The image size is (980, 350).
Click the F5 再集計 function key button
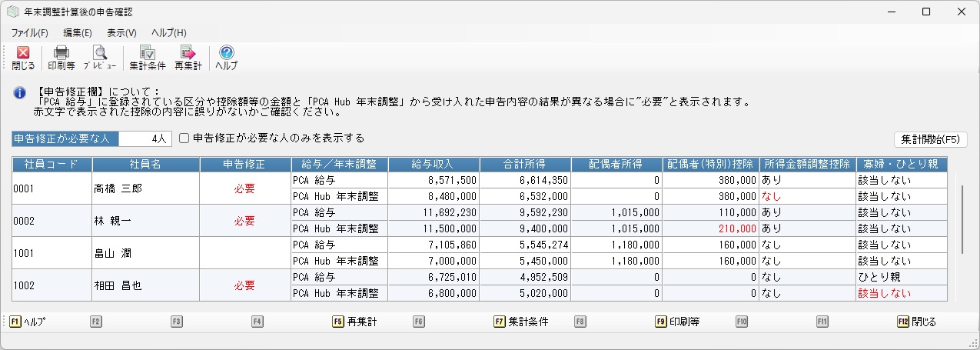click(x=355, y=322)
